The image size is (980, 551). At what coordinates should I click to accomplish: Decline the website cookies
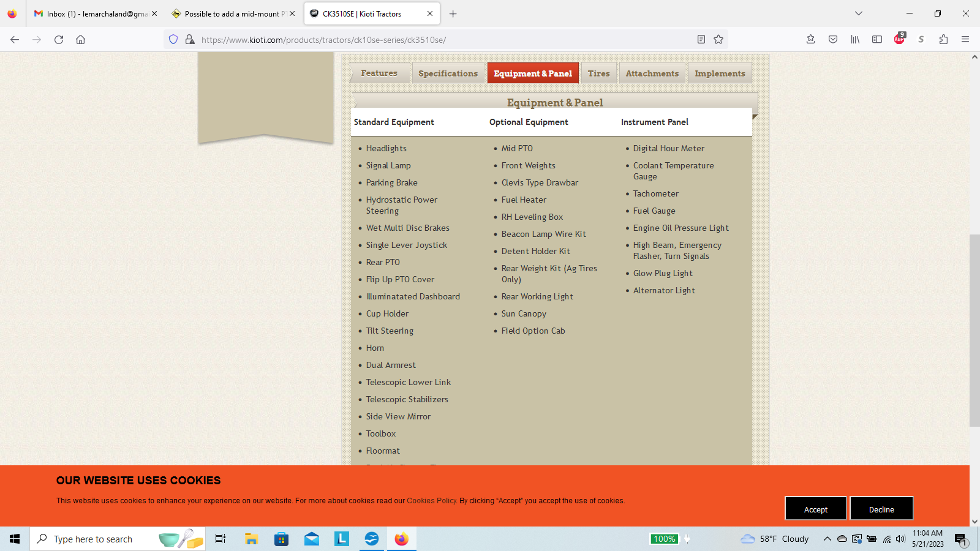881,509
